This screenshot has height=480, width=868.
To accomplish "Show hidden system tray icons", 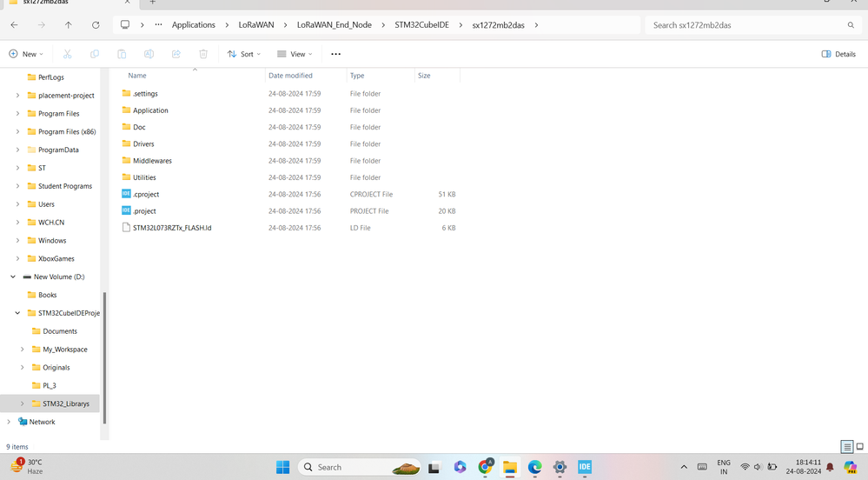I will (x=684, y=467).
